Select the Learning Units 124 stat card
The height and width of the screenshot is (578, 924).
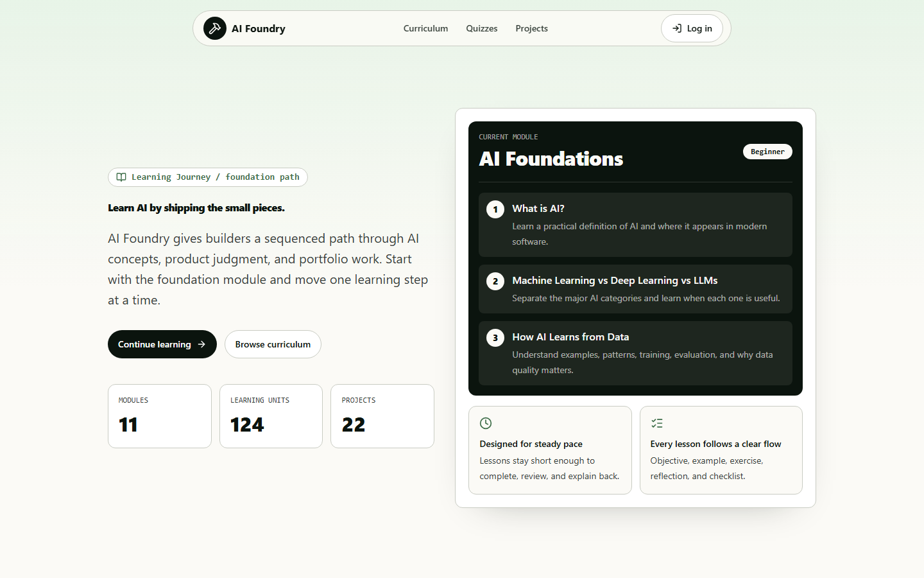[x=271, y=416]
